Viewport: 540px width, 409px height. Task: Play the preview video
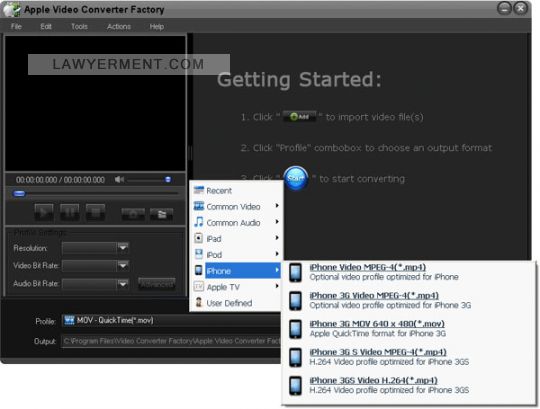(44, 212)
